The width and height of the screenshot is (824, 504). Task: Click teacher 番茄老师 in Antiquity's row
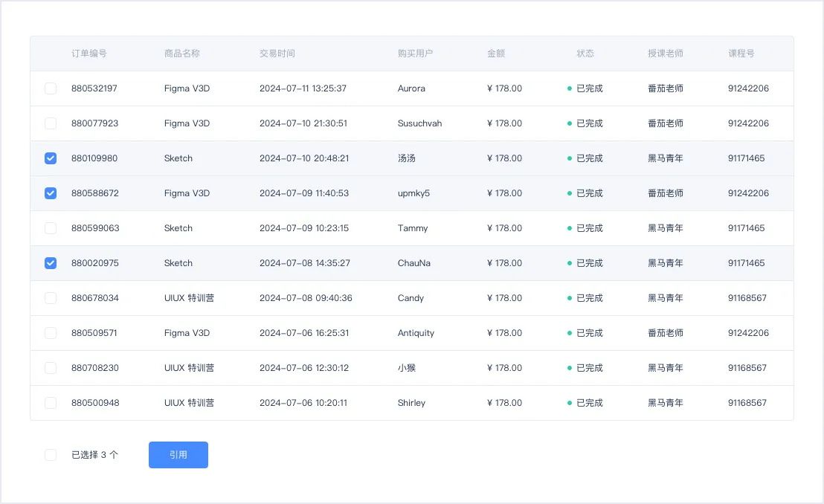[666, 333]
